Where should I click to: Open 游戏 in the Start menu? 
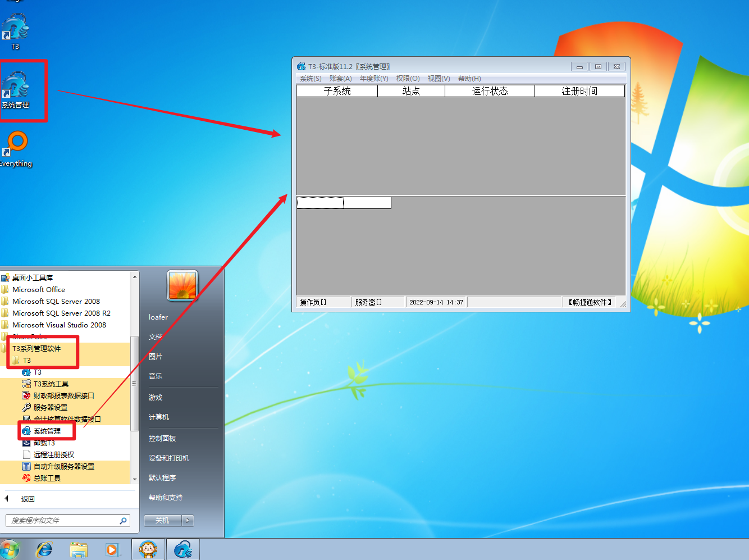point(156,398)
